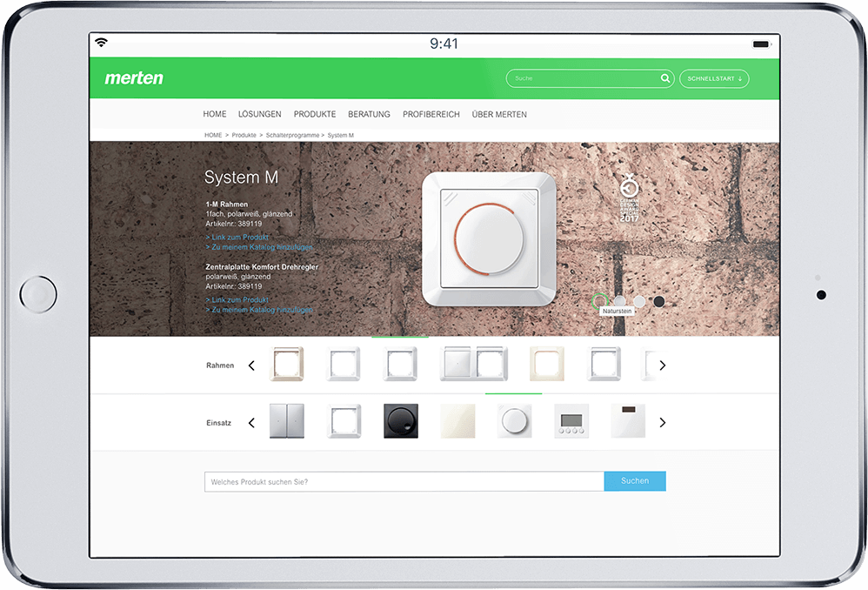Show next Einsatz inserts with right chevron
The width and height of the screenshot is (868, 590).
pos(662,423)
